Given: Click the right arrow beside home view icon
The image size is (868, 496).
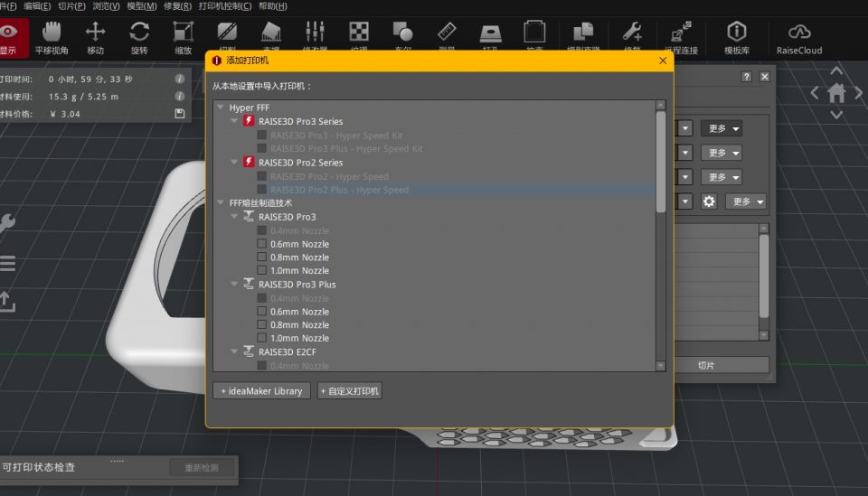Looking at the screenshot, I should tap(858, 93).
